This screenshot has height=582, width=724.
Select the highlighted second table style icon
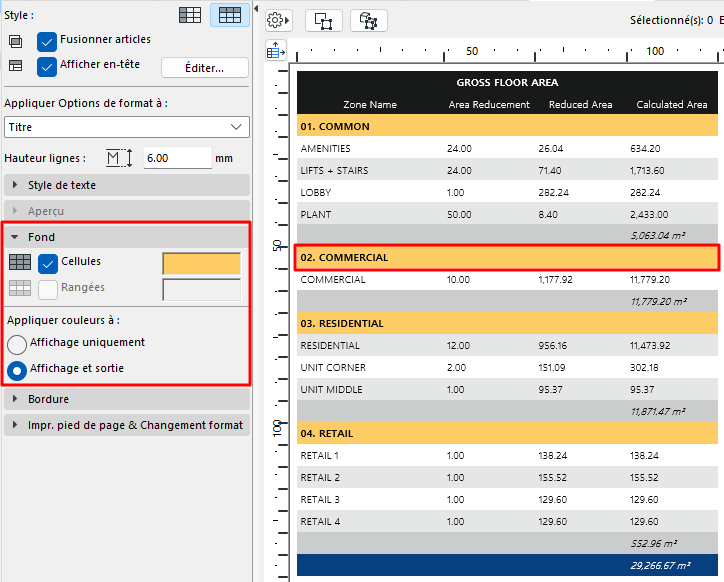coord(230,15)
